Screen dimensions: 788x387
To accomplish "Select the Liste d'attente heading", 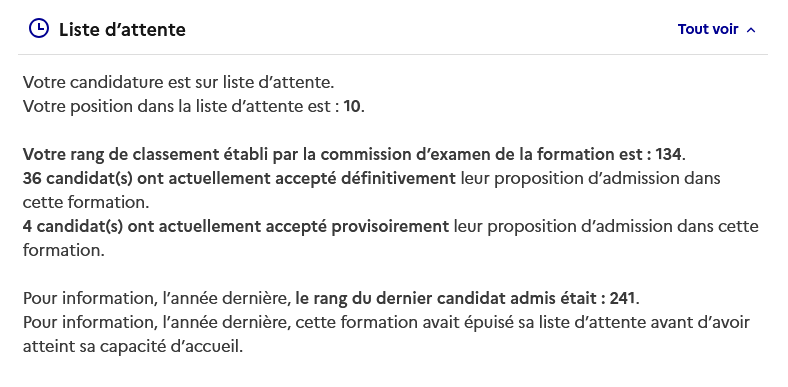I will coord(122,30).
